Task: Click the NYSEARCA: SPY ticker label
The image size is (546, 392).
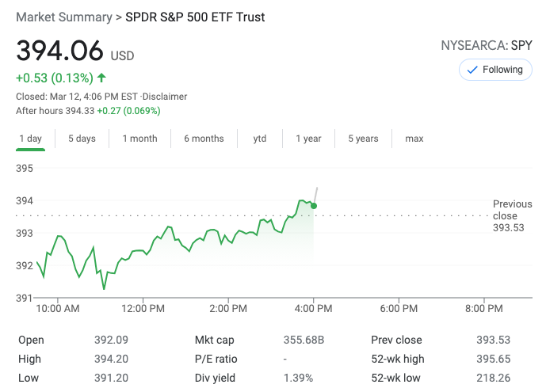Action: tap(487, 46)
